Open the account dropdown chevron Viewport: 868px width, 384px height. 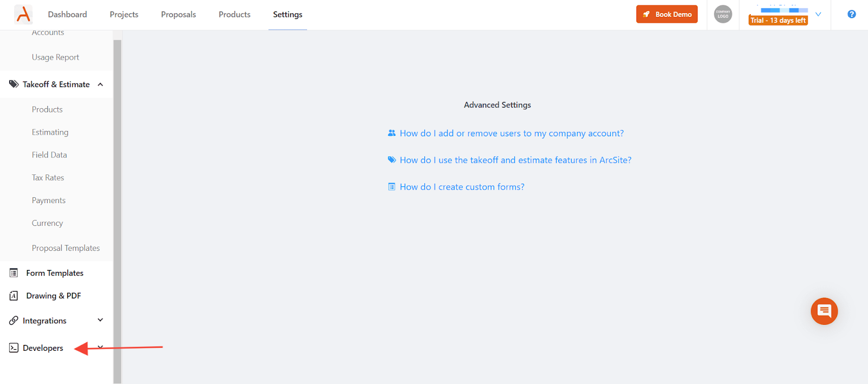pyautogui.click(x=819, y=14)
